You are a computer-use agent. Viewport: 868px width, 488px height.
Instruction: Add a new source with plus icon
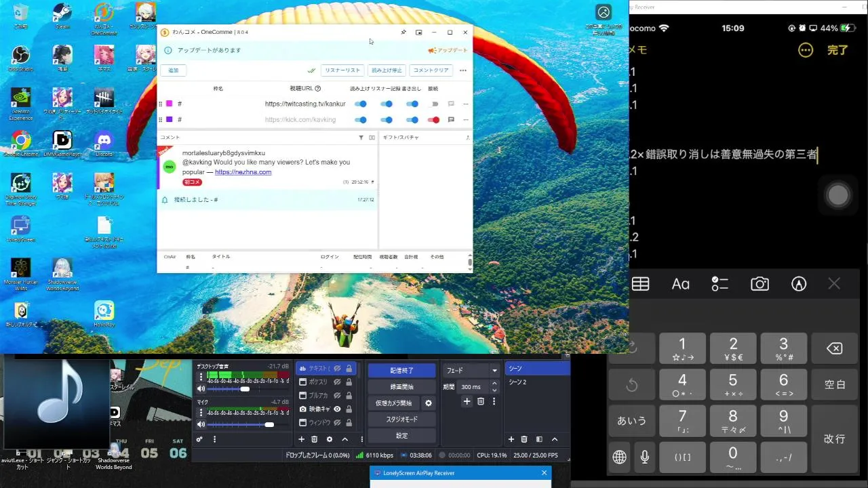tap(302, 439)
